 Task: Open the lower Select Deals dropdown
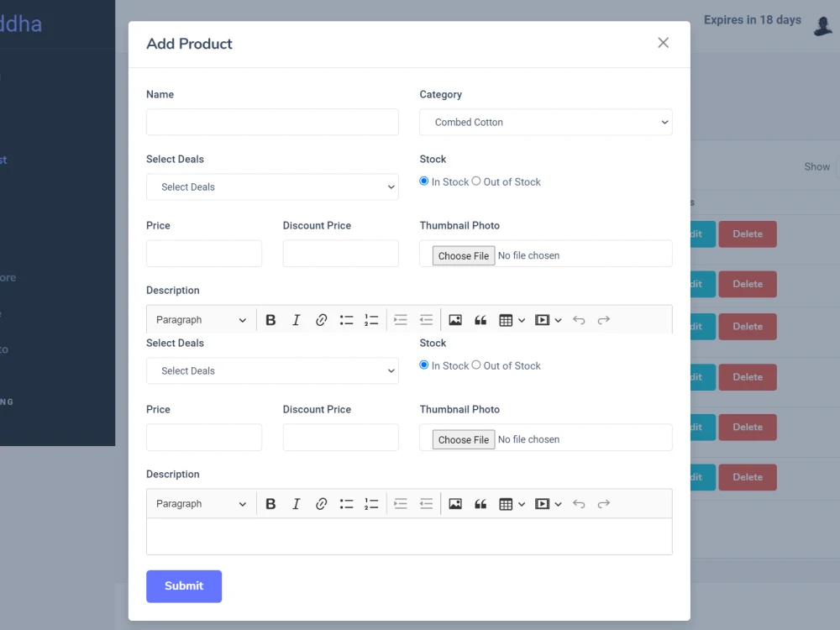pos(272,370)
